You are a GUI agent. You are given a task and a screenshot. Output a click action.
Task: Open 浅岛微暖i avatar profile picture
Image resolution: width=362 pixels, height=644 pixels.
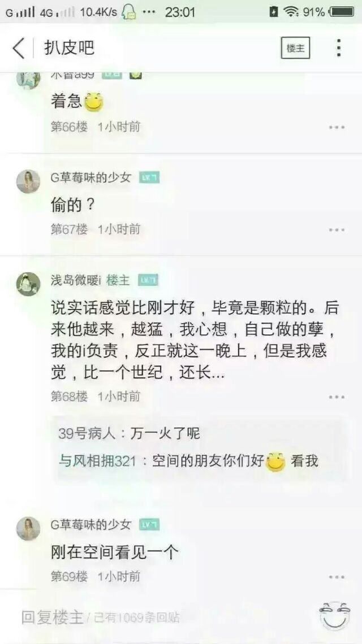coord(28,284)
